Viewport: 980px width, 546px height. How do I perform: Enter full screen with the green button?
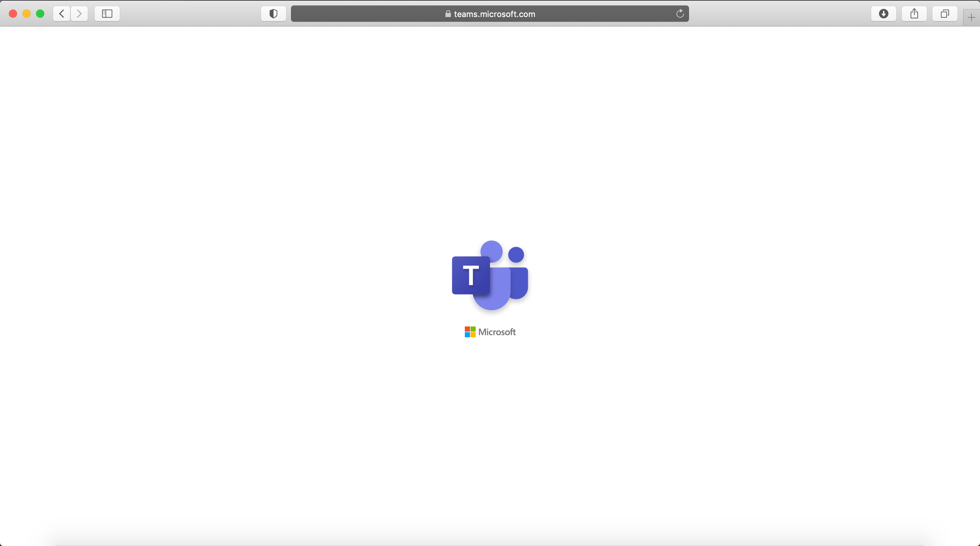pos(40,14)
